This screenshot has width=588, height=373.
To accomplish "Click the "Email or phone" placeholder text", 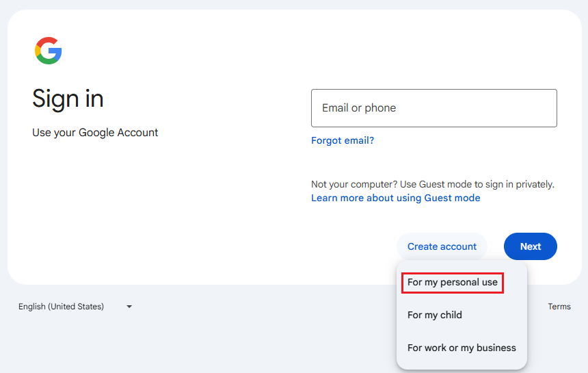I will [x=359, y=108].
